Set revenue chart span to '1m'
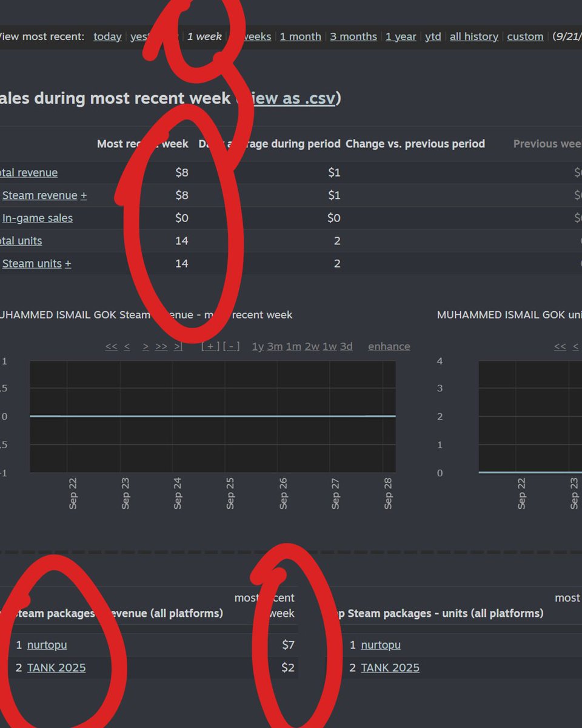This screenshot has height=728, width=582. pyautogui.click(x=293, y=346)
